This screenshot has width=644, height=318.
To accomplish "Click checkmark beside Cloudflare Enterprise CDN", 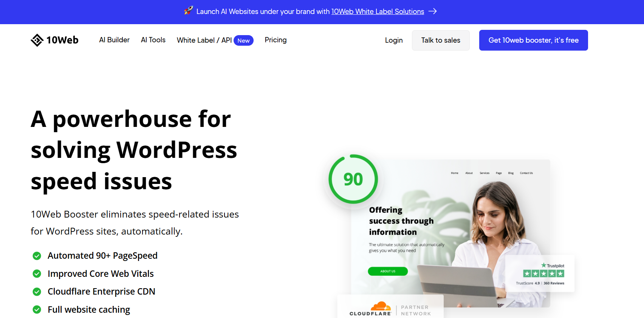I will point(37,292).
